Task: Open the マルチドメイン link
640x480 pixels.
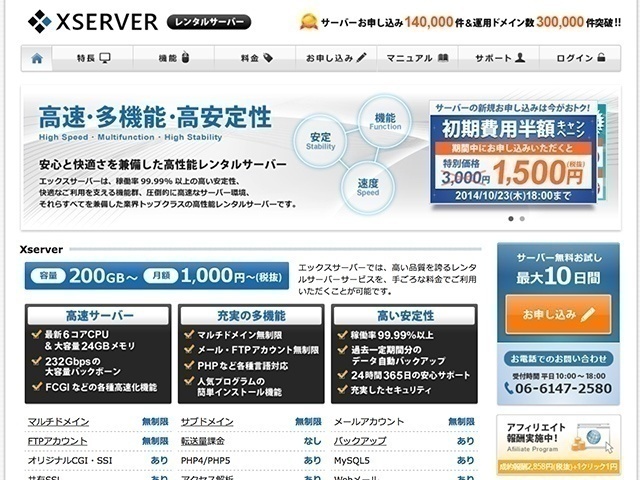Action: (x=58, y=422)
